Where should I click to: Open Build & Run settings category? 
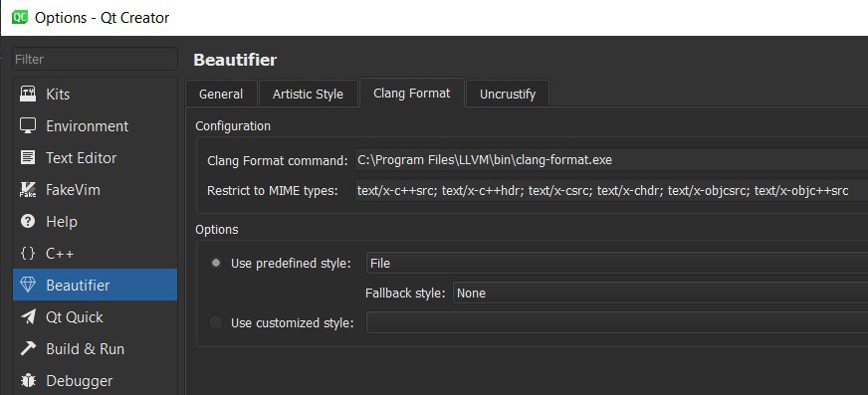[95, 349]
